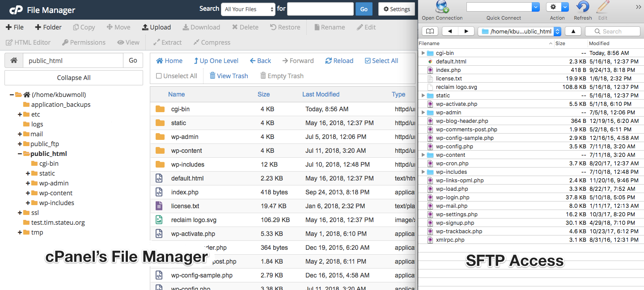Click the home icon beside path field

pos(14,60)
